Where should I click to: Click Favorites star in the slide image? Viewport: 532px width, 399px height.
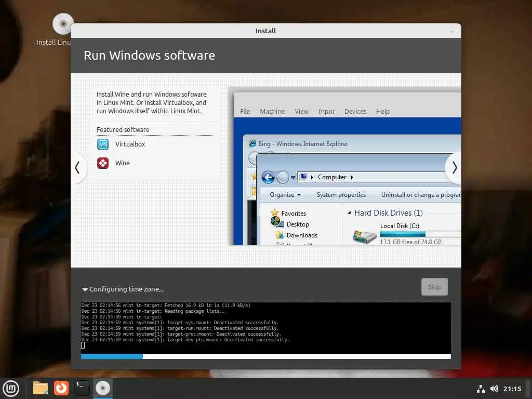point(274,213)
